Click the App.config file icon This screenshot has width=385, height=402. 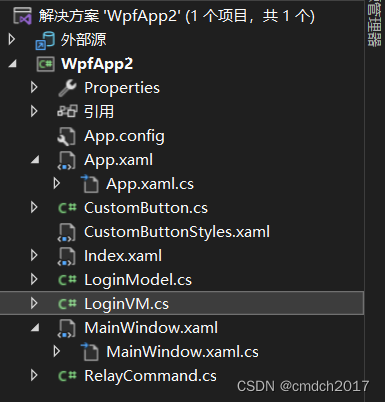[66, 136]
